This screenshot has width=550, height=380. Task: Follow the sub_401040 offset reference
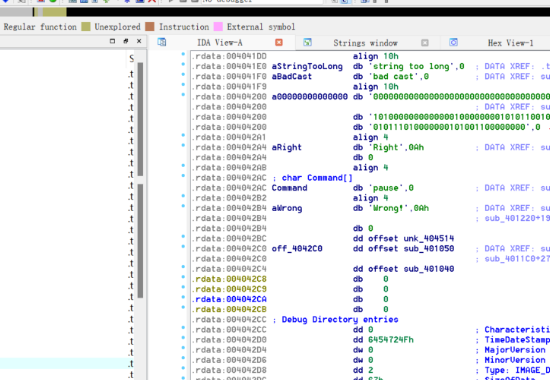428,269
